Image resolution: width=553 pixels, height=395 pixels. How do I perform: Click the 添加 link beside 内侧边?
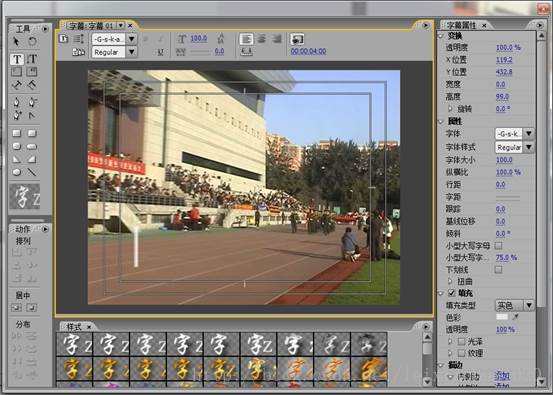coord(502,376)
